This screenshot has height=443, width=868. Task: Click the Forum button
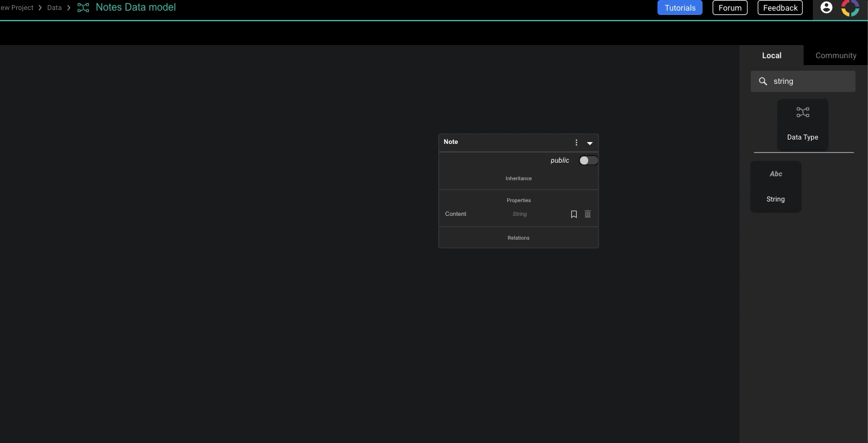pyautogui.click(x=730, y=8)
